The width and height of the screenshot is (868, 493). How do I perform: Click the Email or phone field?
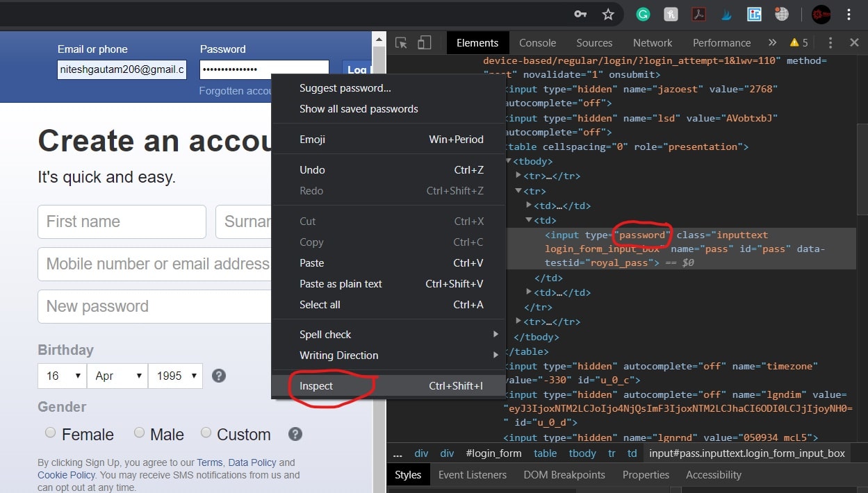coord(122,69)
